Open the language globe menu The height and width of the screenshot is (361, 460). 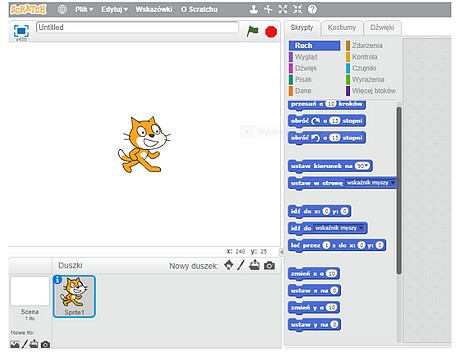[x=62, y=9]
